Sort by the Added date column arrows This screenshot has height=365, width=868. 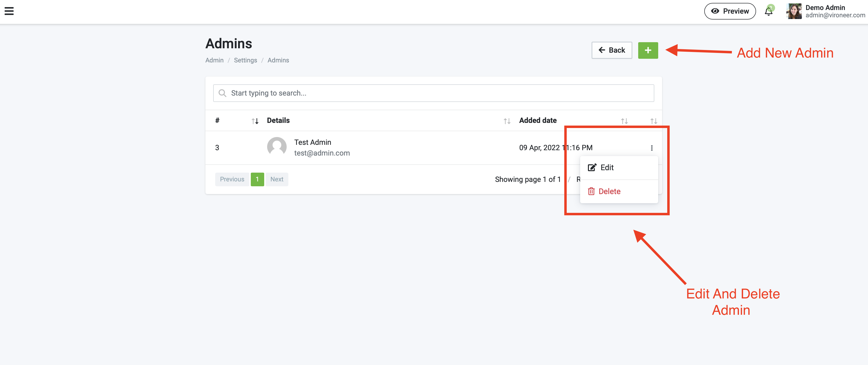pos(624,121)
